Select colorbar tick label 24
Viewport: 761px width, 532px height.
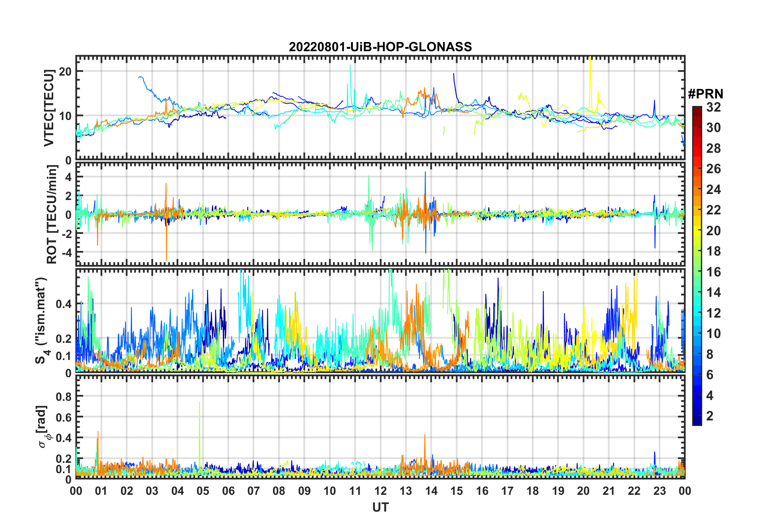(x=713, y=190)
